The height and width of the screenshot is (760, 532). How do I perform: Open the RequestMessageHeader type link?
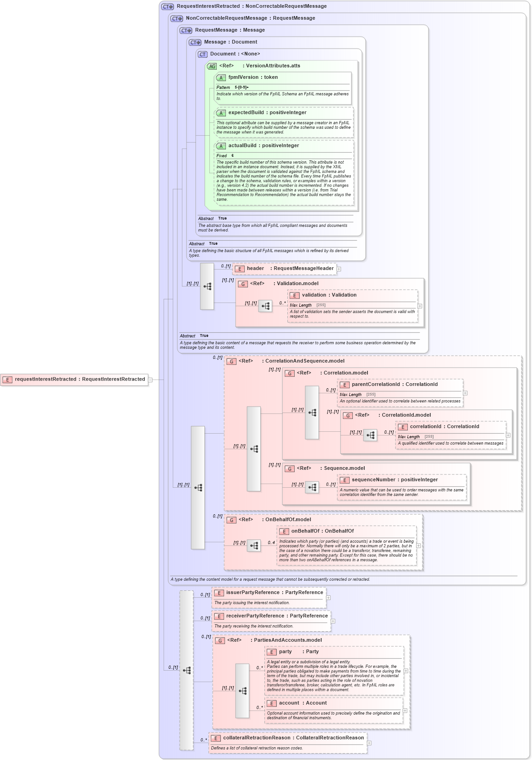coord(303,269)
